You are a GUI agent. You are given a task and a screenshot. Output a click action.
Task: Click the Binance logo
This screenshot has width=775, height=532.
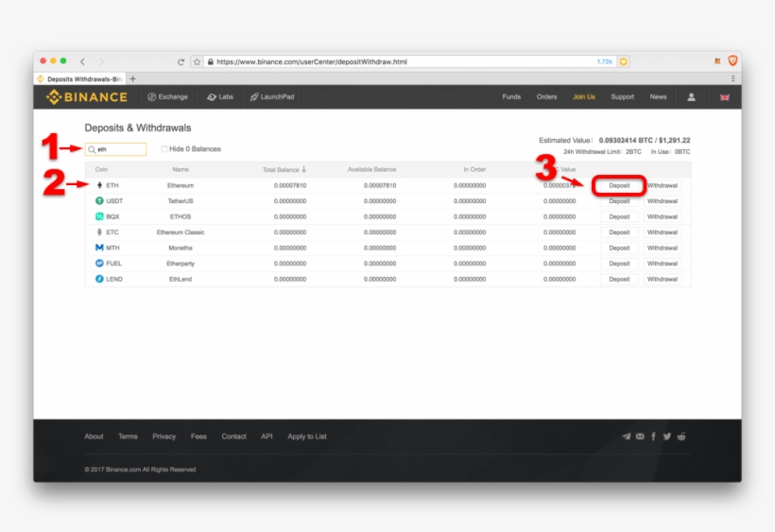(x=87, y=96)
